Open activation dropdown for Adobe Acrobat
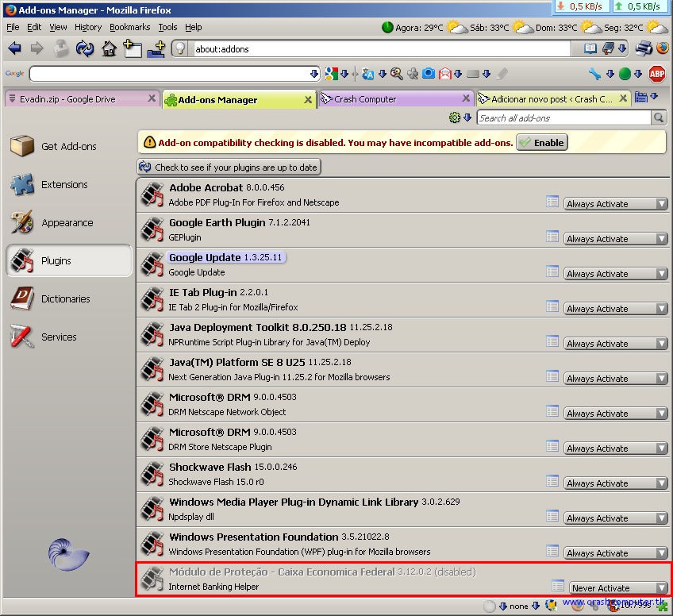 616,204
